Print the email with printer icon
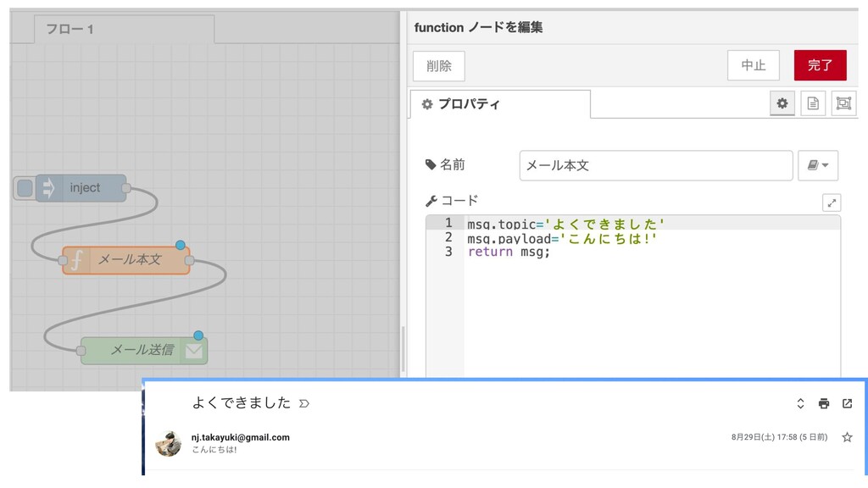 (824, 403)
